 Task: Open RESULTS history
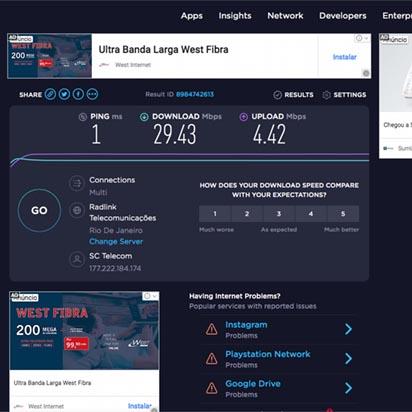pos(293,95)
